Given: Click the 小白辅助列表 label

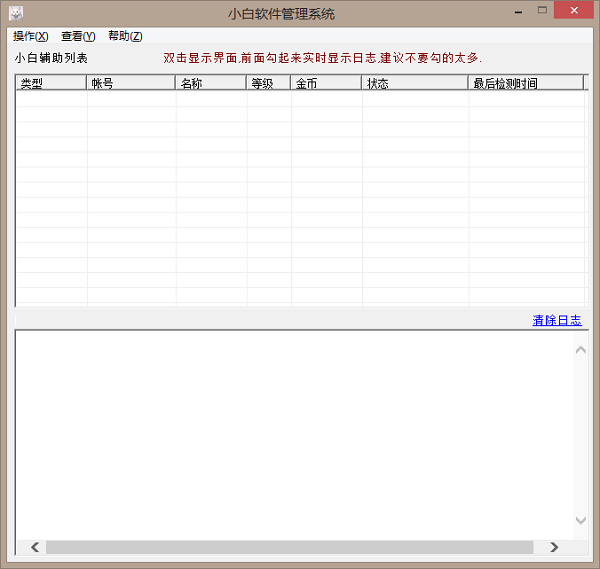Looking at the screenshot, I should click(51, 58).
